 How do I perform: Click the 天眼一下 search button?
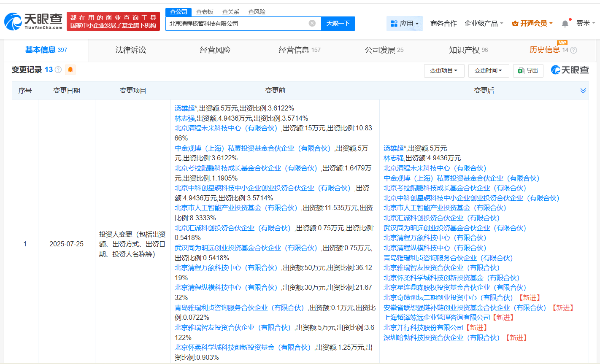(x=338, y=24)
